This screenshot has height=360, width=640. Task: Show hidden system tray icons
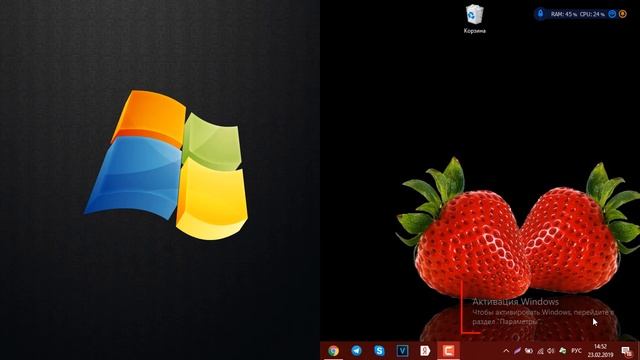pyautogui.click(x=506, y=351)
